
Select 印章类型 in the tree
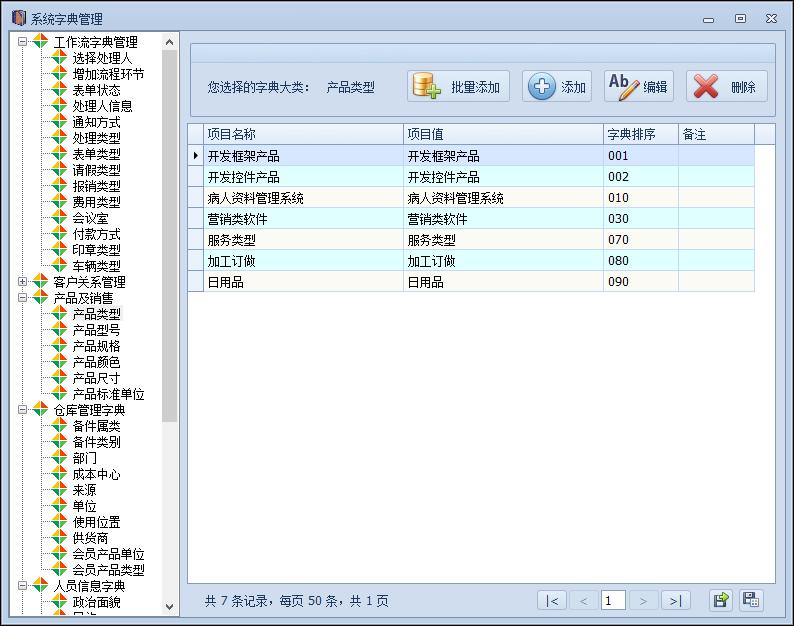96,250
